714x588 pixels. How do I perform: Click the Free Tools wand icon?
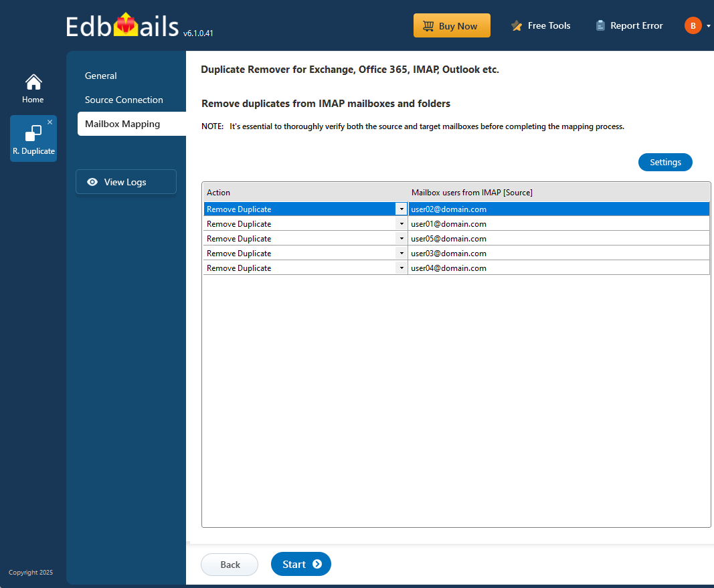516,25
